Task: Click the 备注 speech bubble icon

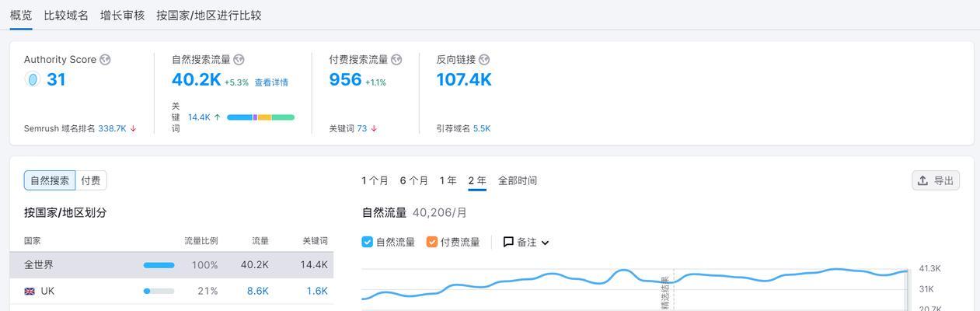Action: point(508,242)
